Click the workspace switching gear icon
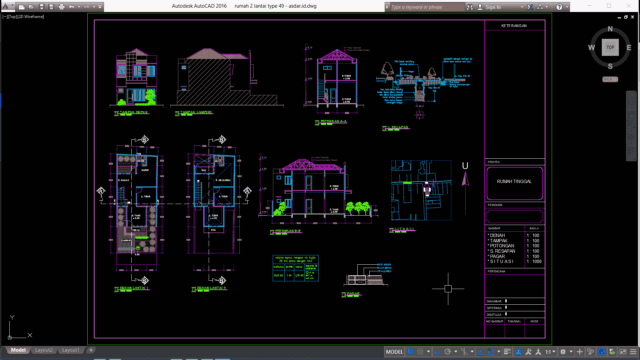This screenshot has width=640, height=360. coord(563,352)
